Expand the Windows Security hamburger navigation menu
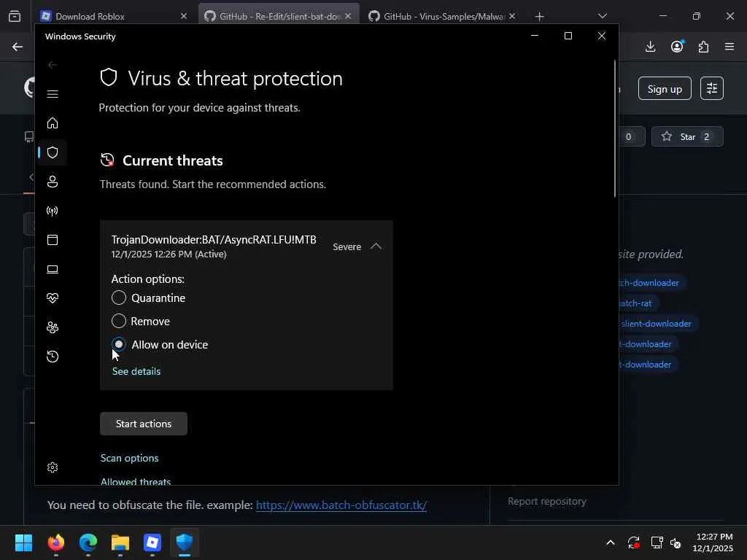This screenshot has height=560, width=747. (x=53, y=94)
